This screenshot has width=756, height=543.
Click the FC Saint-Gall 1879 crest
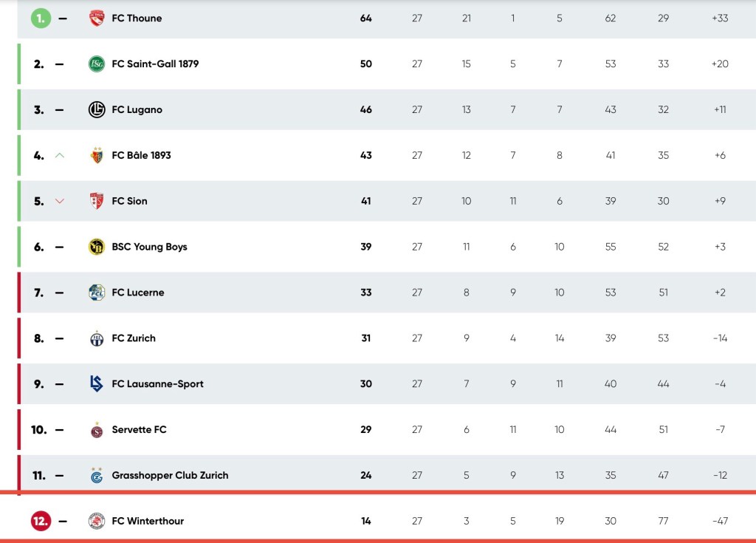[x=96, y=64]
